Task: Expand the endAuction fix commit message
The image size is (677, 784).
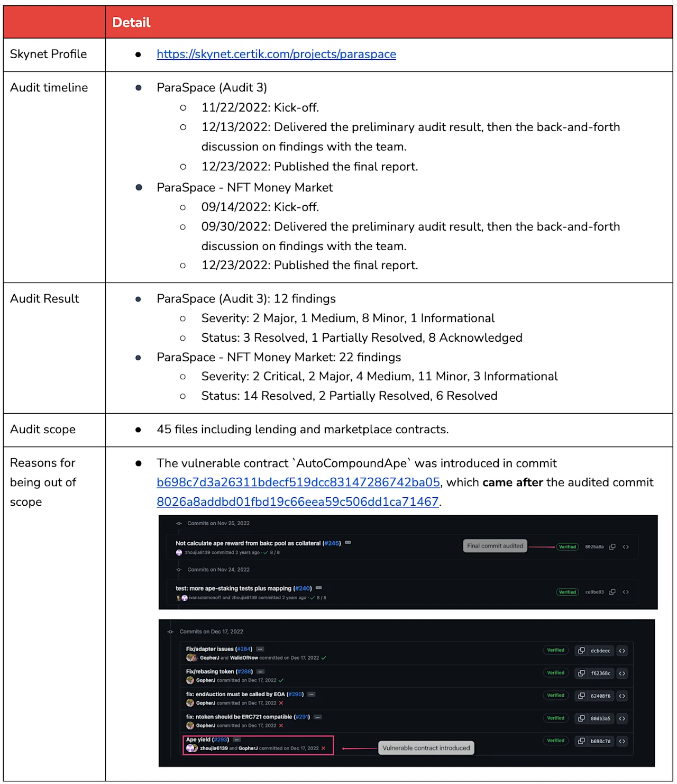Action: coord(312,695)
